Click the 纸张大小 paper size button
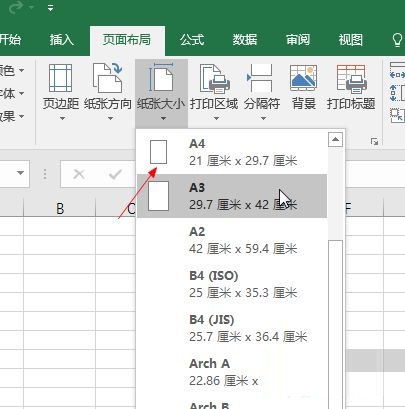The height and width of the screenshot is (409, 405). pos(161,92)
